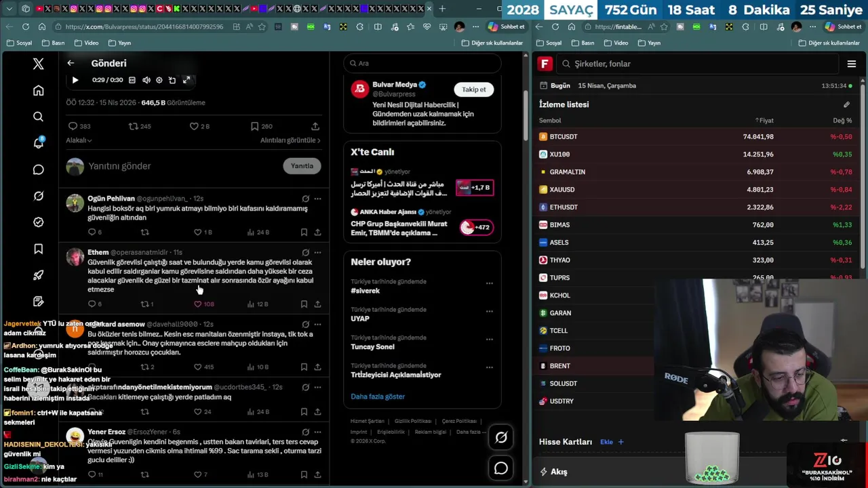The height and width of the screenshot is (488, 868).
Task: Like Ogün Pehlivan's reply with 18 likes
Action: pos(203,232)
